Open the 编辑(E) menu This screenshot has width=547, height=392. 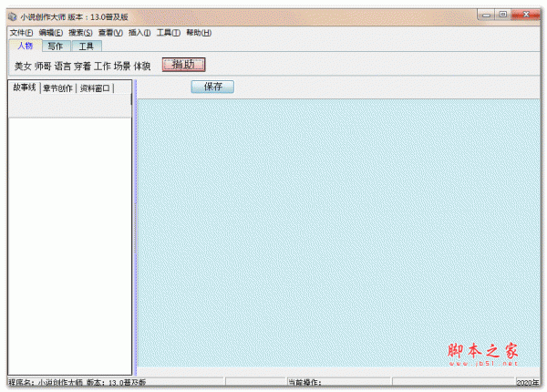[51, 33]
